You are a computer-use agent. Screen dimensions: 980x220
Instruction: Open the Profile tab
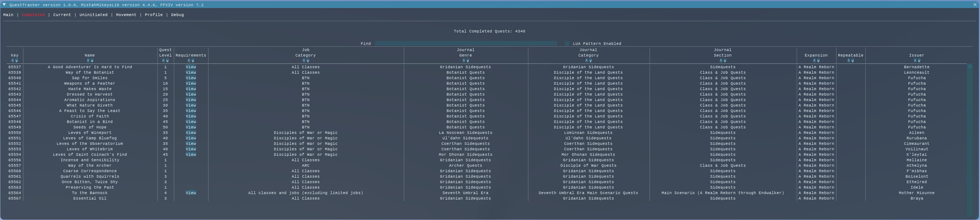pos(154,15)
